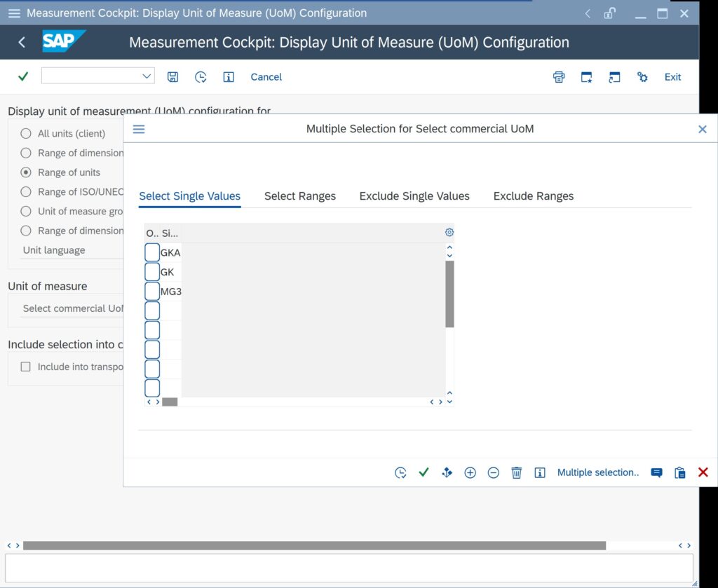This screenshot has height=588, width=718.
Task: Click the Print icon
Action: coord(559,77)
